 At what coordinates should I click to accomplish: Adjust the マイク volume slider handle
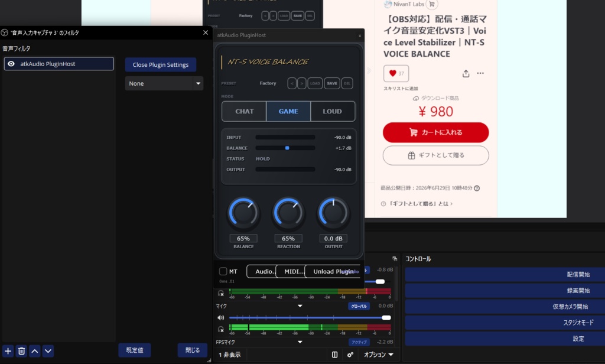pos(386,318)
